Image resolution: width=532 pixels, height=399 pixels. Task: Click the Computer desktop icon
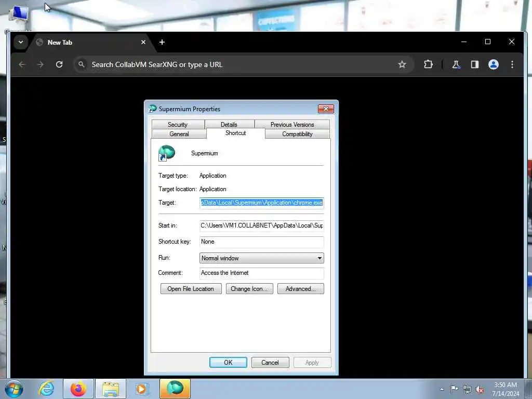pos(18,14)
